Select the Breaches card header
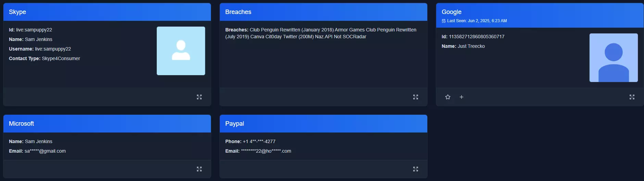 (238, 12)
